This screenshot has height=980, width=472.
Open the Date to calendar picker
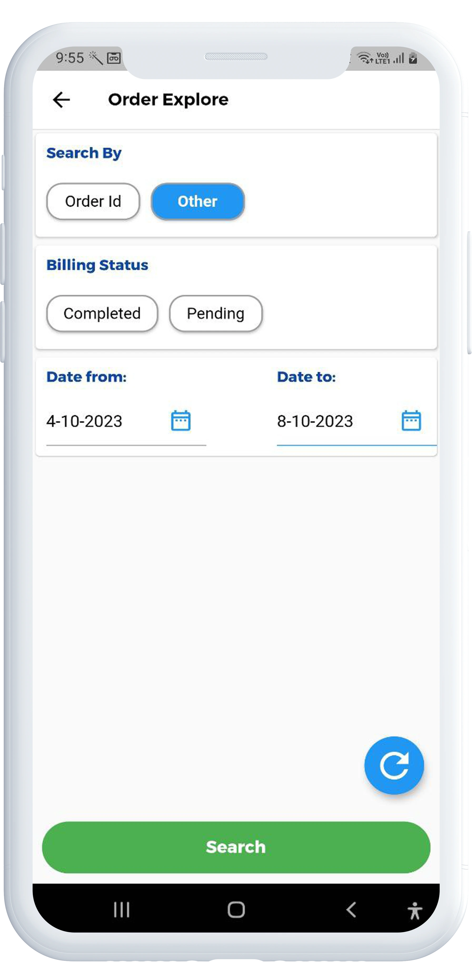click(411, 420)
